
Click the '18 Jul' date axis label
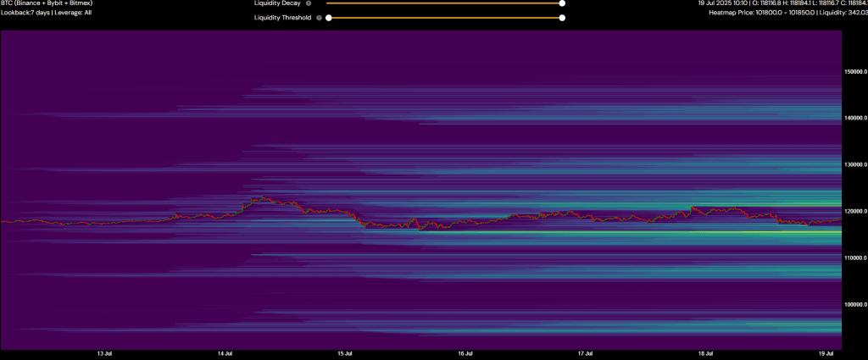pos(706,353)
